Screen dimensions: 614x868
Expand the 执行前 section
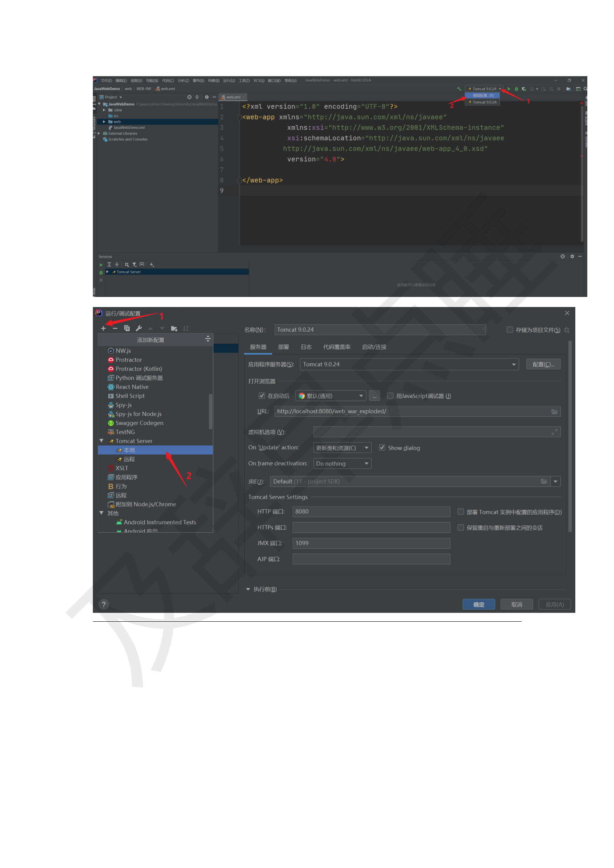pyautogui.click(x=248, y=589)
